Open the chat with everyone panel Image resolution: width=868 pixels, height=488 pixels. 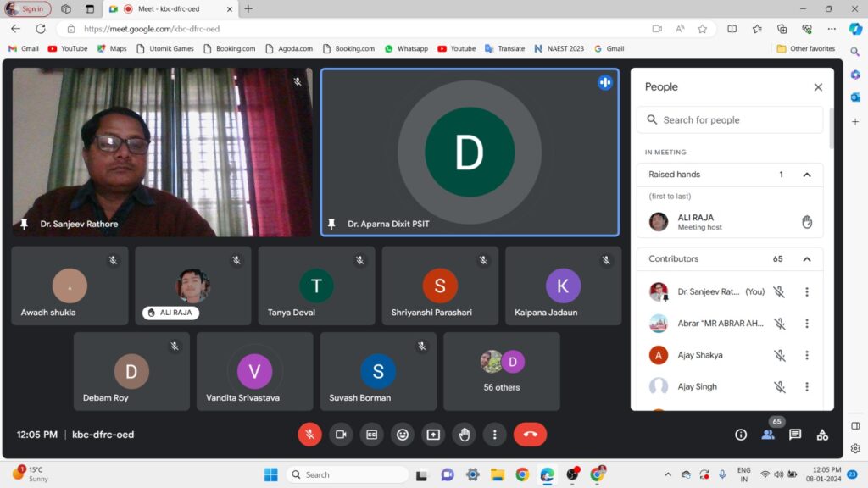point(795,435)
